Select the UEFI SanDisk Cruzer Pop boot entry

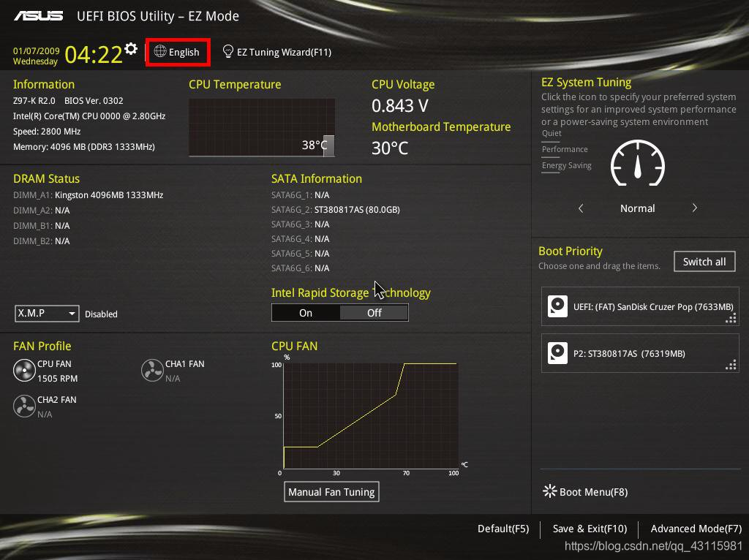click(x=640, y=306)
